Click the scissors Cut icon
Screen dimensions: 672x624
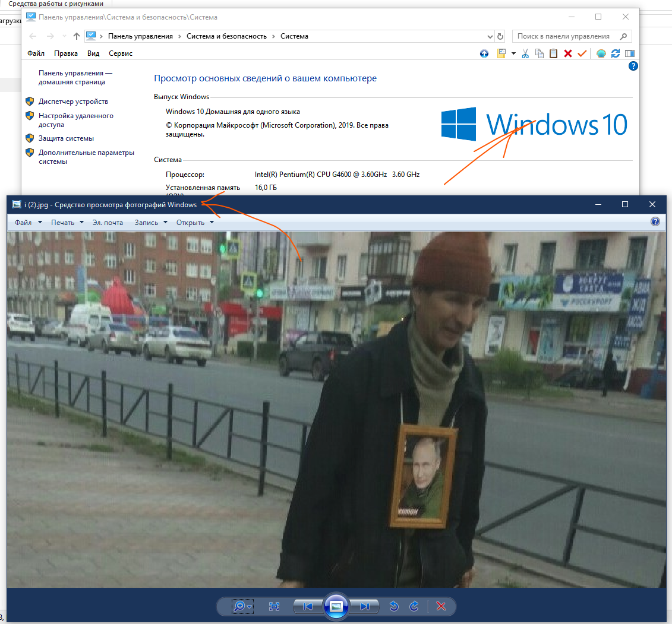click(x=525, y=53)
